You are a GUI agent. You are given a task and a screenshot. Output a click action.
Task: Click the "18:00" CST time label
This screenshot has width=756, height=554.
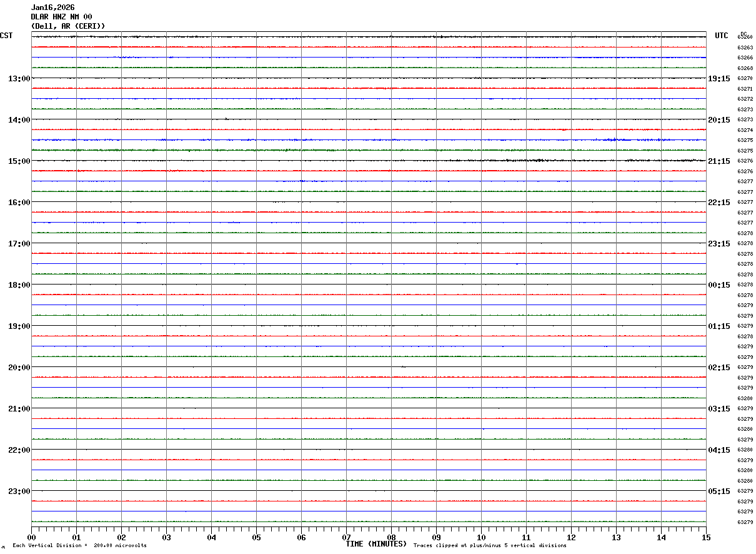(19, 285)
